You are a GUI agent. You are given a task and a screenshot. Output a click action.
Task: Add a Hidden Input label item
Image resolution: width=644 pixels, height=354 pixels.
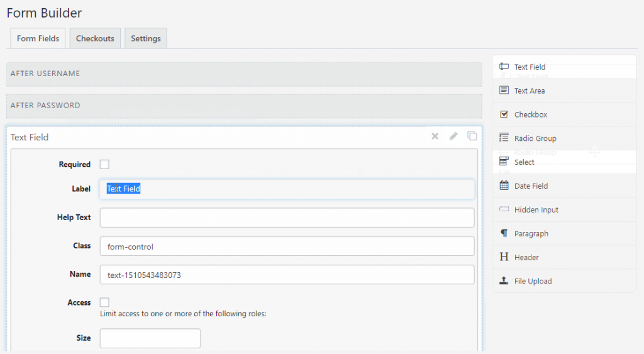(x=536, y=210)
